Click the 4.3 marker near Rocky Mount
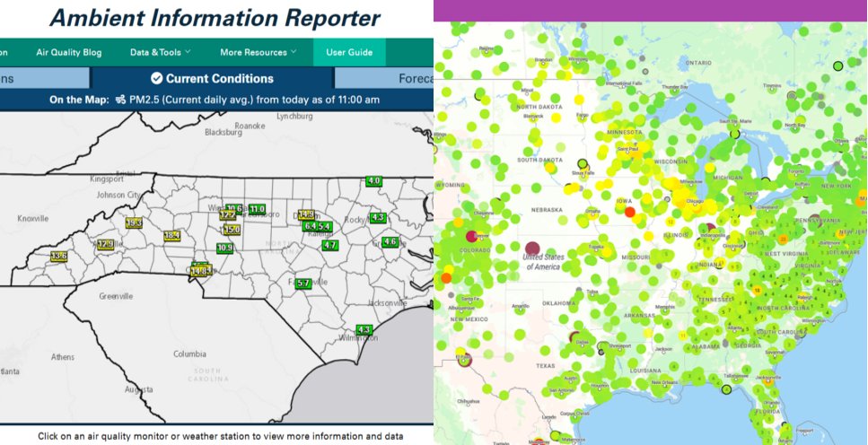868x445 pixels. point(378,217)
